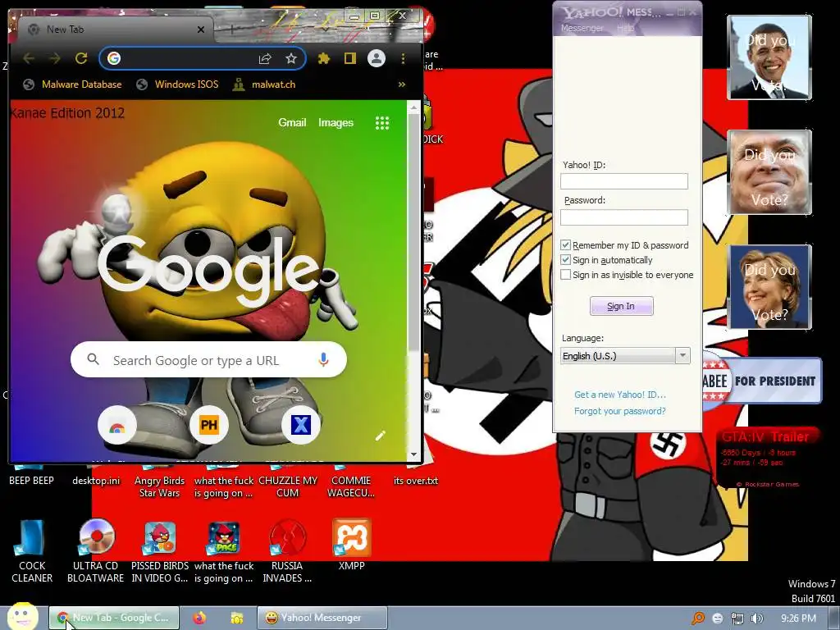Open the Google apps grid
The image size is (840, 630).
[x=382, y=123]
